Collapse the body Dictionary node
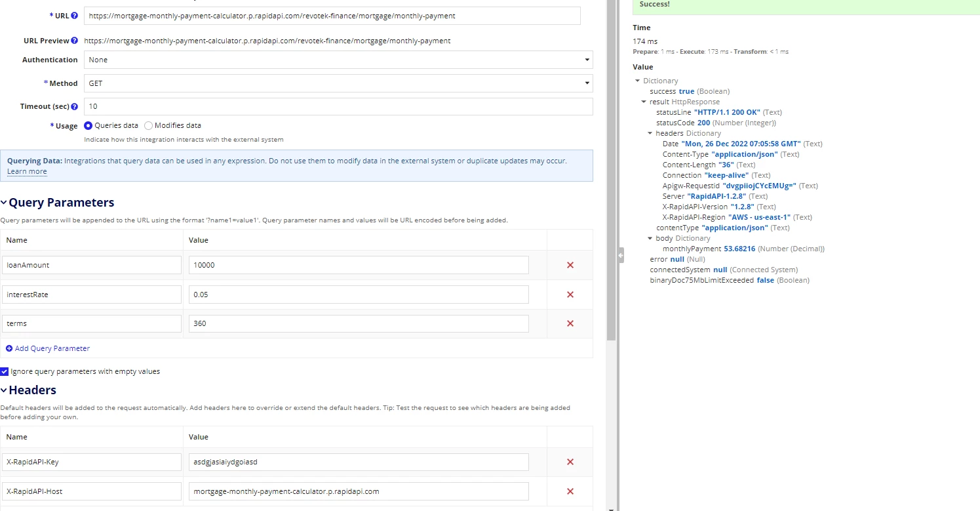 pos(650,238)
